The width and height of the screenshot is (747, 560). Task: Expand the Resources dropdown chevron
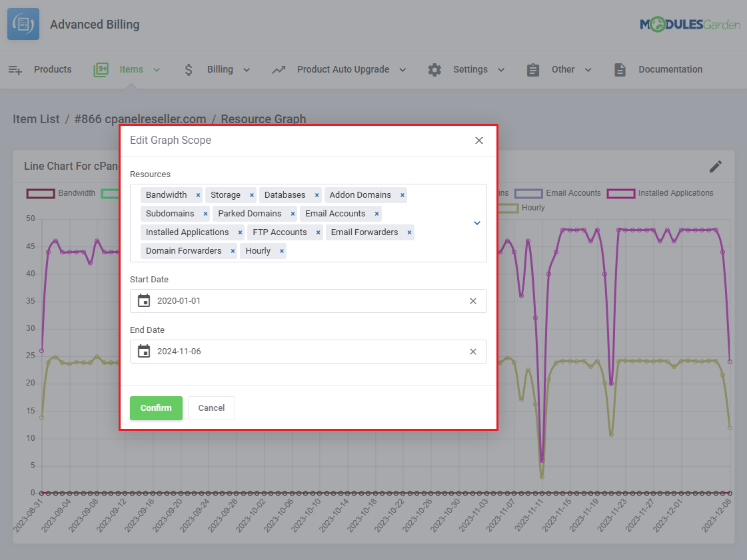[477, 223]
